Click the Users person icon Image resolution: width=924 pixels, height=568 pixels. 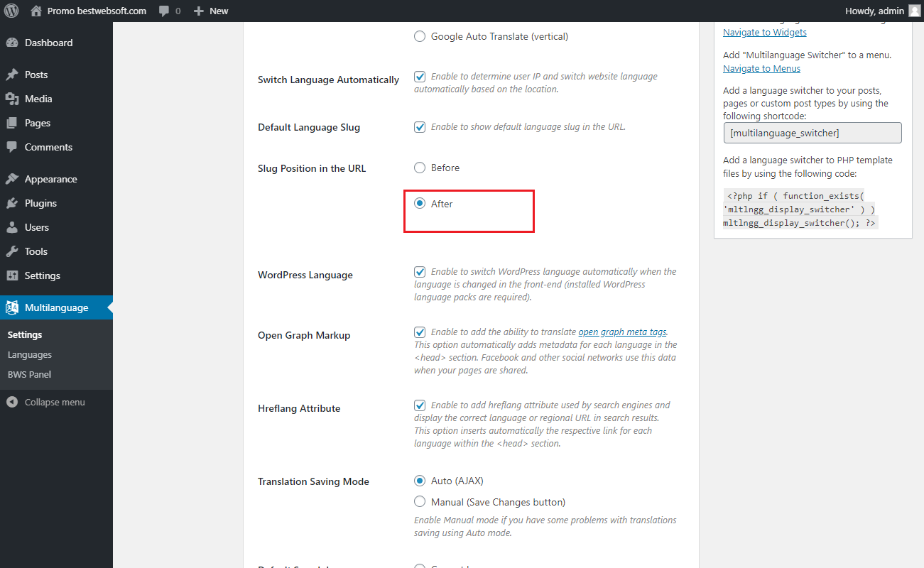point(12,227)
